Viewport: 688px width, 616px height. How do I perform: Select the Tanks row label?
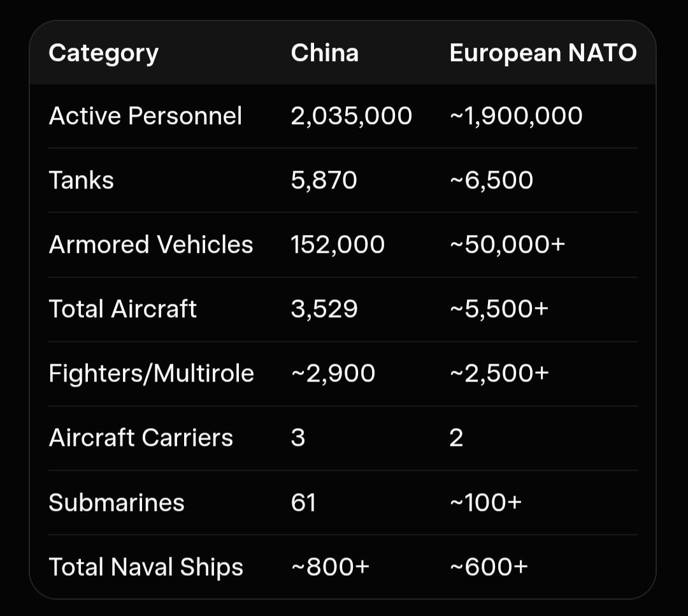click(81, 181)
